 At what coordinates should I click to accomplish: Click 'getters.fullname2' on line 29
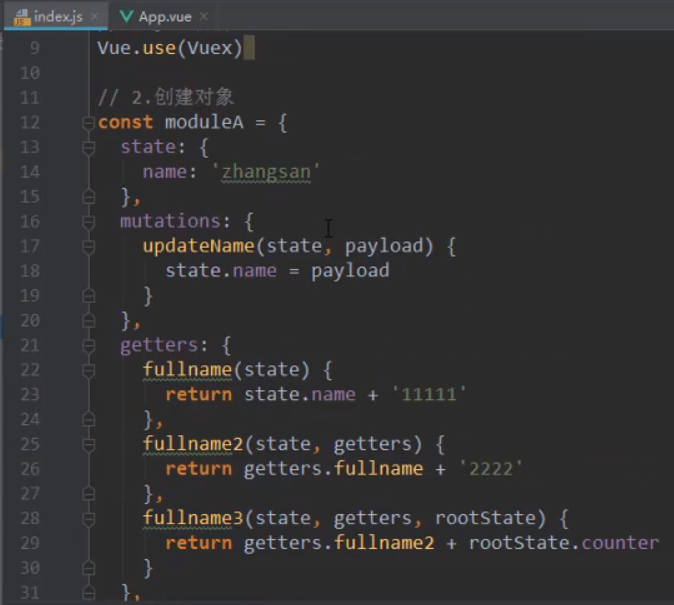click(x=339, y=544)
